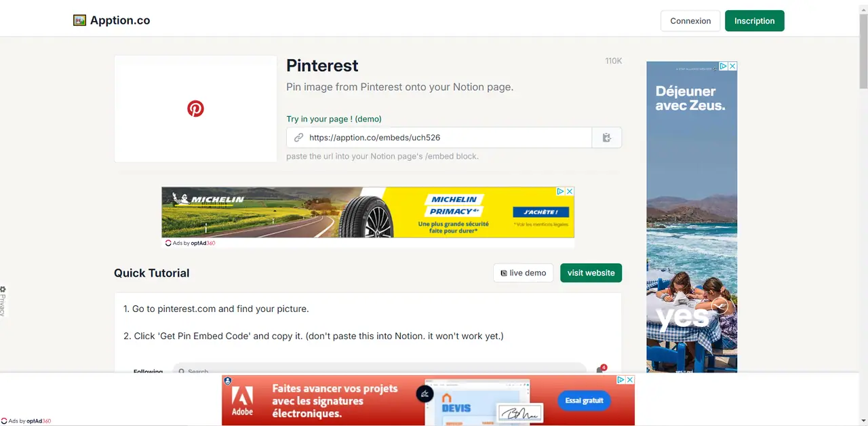
Task: Open AdChoices icon on Zeus sidebar ad
Action: [724, 66]
